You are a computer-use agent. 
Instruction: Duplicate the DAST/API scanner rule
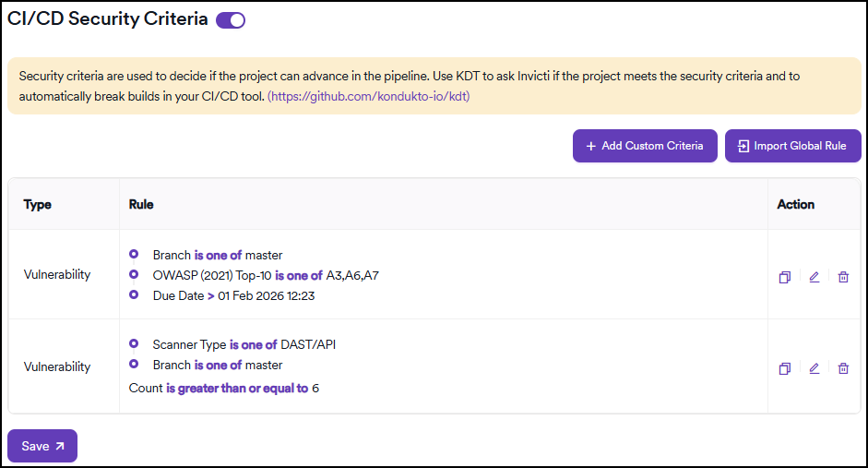pos(785,368)
